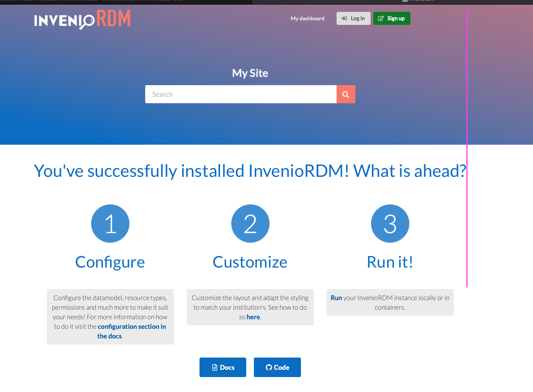Click the green Sign up button
This screenshot has height=392, width=533.
391,18
